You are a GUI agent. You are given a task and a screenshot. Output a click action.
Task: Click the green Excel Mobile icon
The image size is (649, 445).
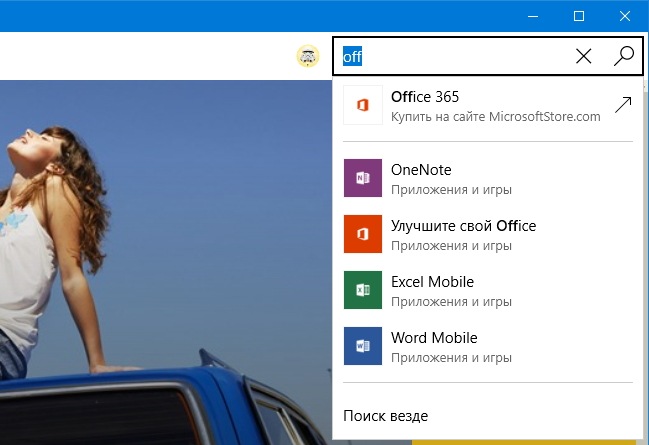click(x=363, y=290)
